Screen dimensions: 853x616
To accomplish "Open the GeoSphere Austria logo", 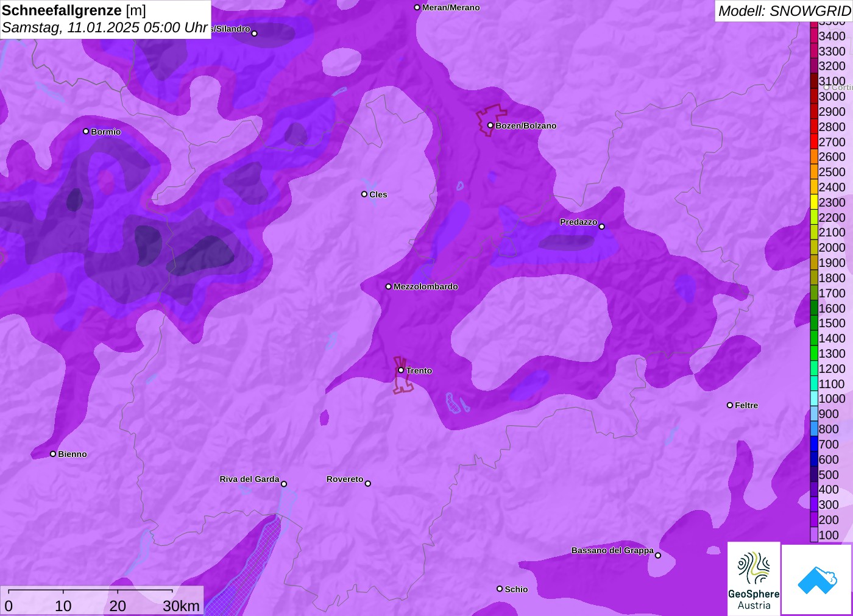I will click(754, 579).
